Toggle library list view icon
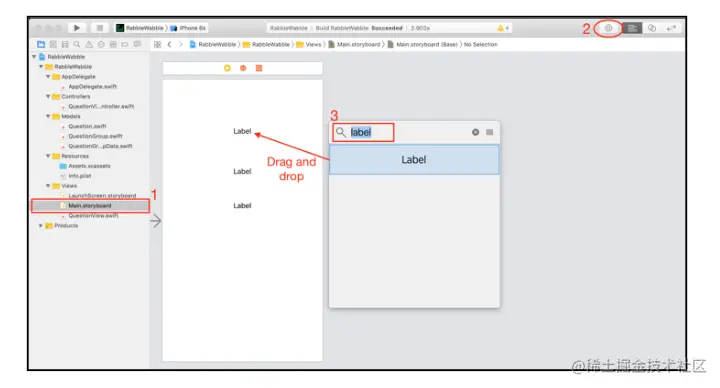720x388 pixels. click(489, 132)
